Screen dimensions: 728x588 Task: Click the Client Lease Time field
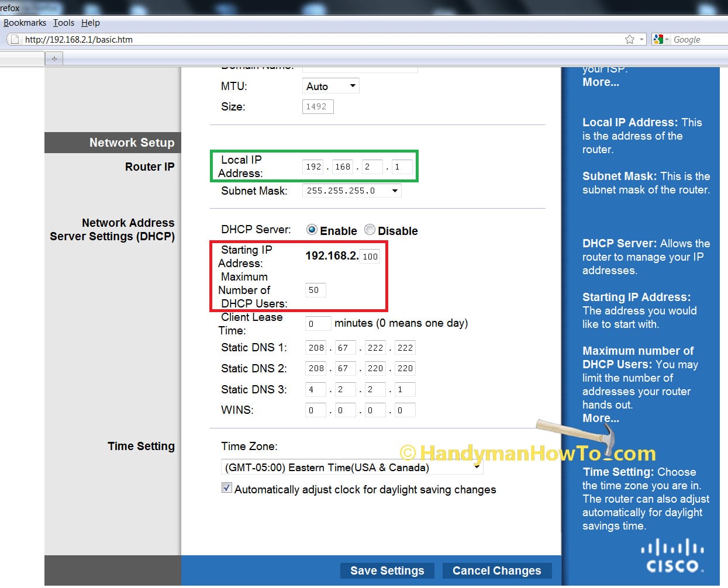pos(318,323)
